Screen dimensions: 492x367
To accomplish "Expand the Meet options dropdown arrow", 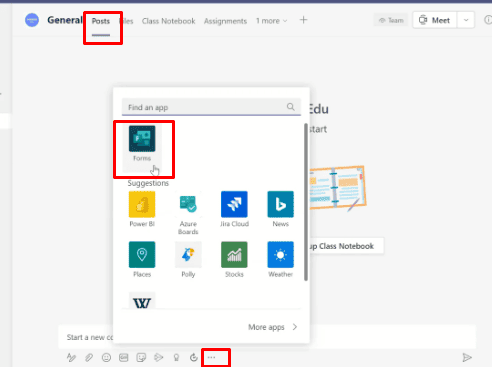I will (466, 20).
